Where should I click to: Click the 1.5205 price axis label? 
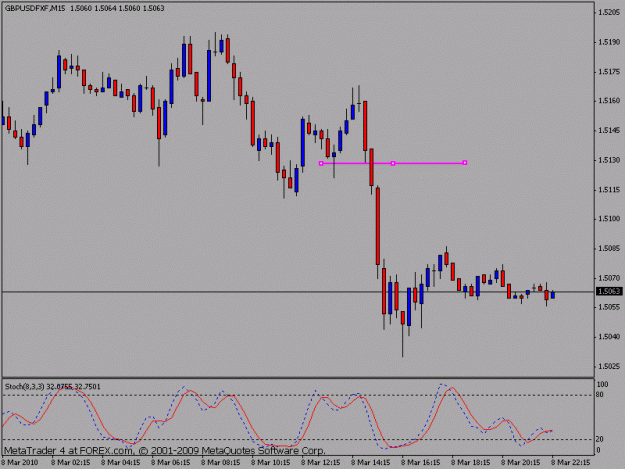(x=609, y=13)
